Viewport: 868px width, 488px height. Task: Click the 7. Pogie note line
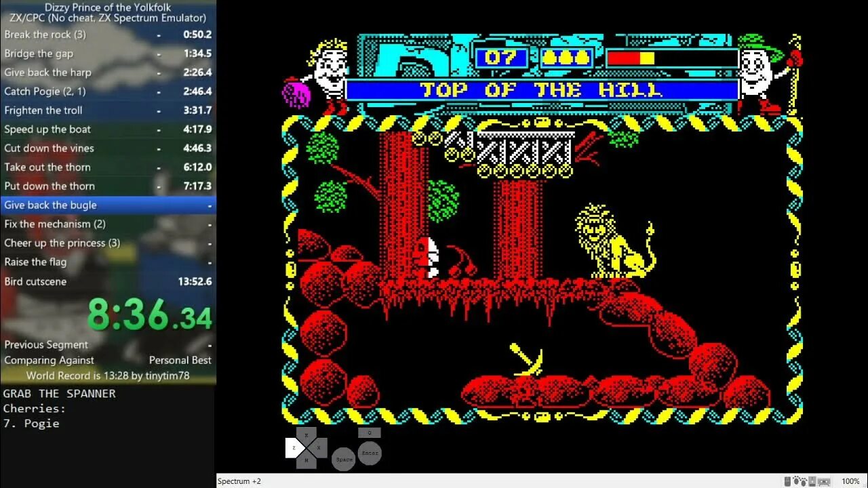(x=31, y=424)
